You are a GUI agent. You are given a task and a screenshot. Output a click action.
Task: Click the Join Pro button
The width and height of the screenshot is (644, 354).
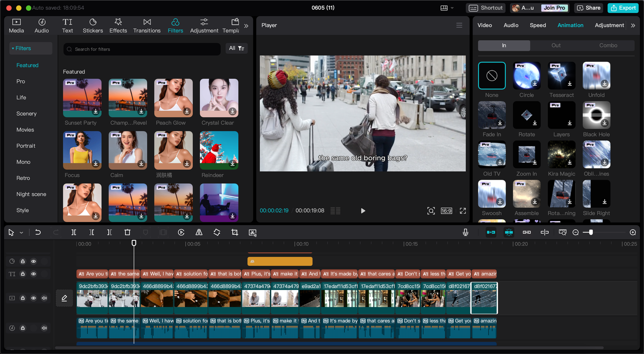[x=554, y=8]
